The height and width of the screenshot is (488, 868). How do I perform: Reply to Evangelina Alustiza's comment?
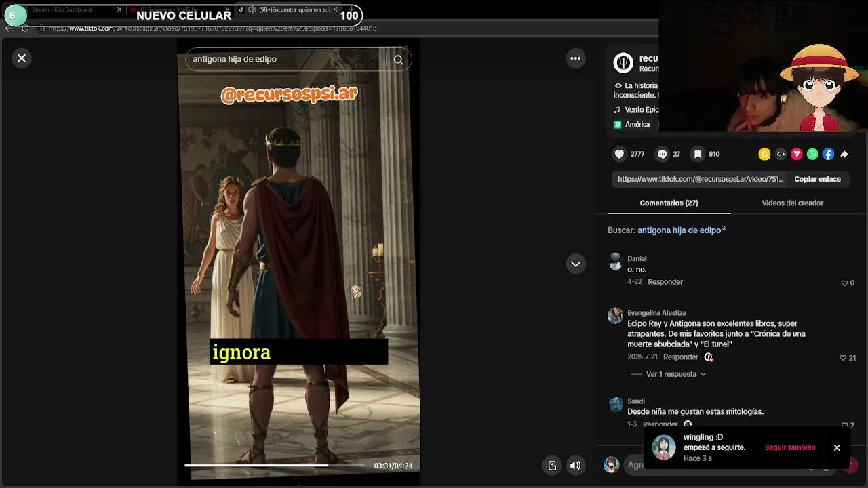[x=680, y=357]
